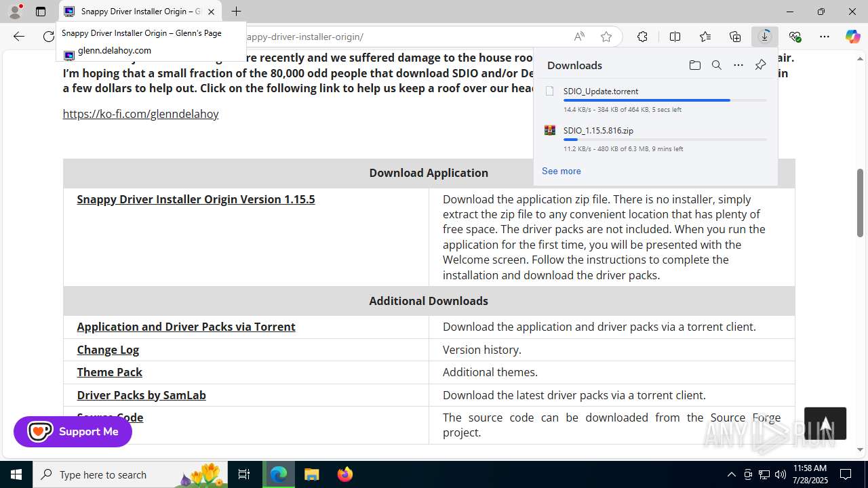Go back to previous page

click(19, 37)
